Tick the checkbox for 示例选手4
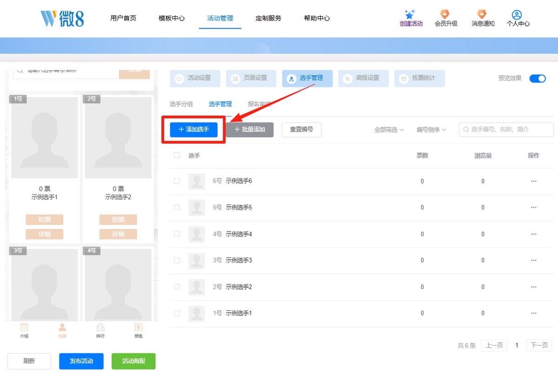This screenshot has height=392, width=558. tap(177, 234)
